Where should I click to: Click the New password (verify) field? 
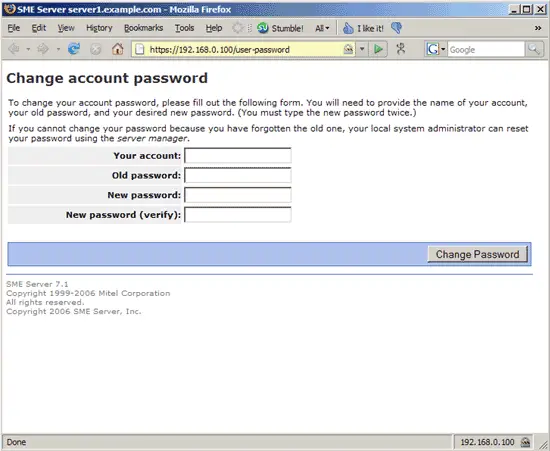click(x=238, y=215)
